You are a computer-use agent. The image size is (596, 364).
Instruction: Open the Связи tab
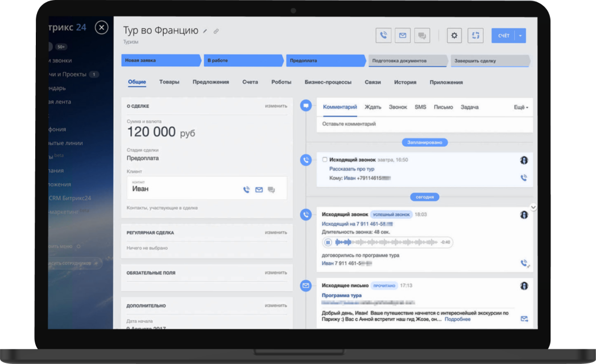[373, 82]
